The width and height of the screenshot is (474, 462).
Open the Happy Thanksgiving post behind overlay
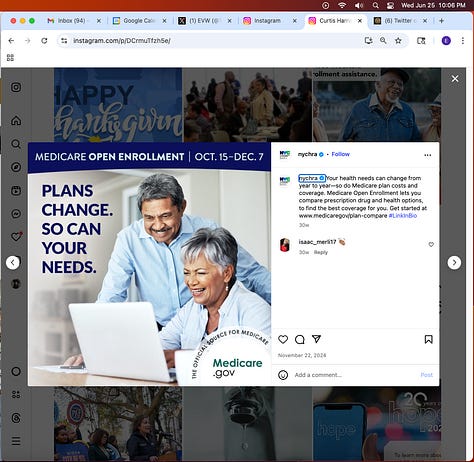coord(118,105)
